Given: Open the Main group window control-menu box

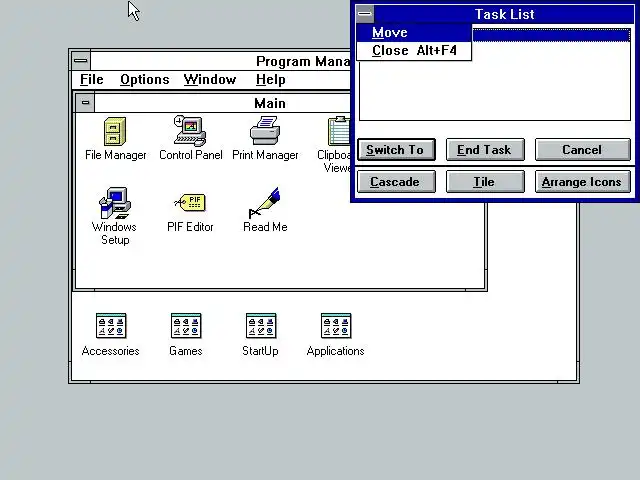Looking at the screenshot, I should (x=85, y=103).
